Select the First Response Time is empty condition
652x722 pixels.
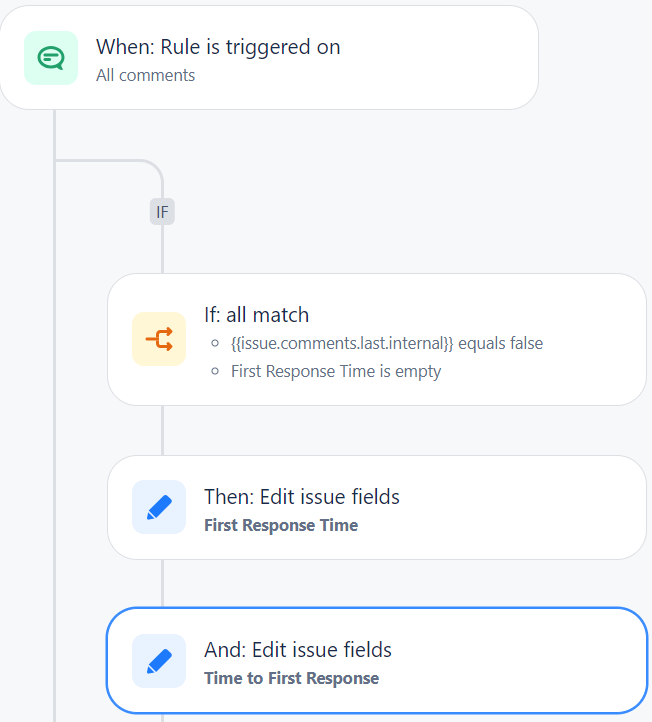[x=336, y=371]
